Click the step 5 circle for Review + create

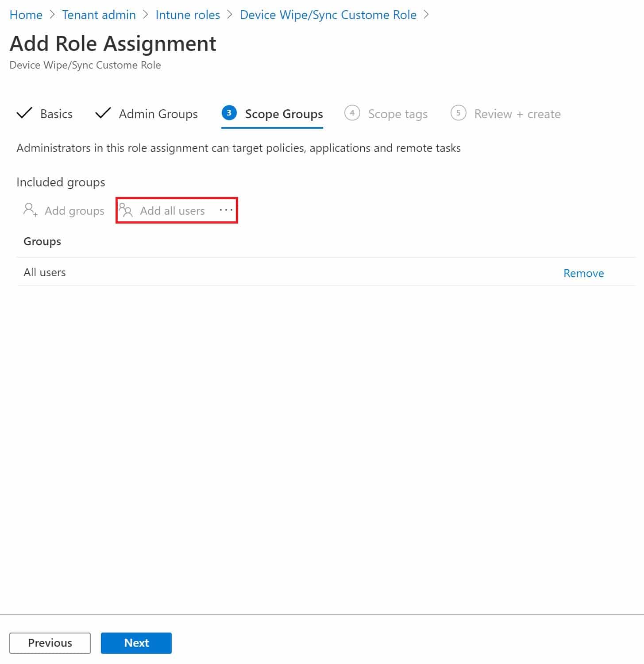(x=459, y=113)
